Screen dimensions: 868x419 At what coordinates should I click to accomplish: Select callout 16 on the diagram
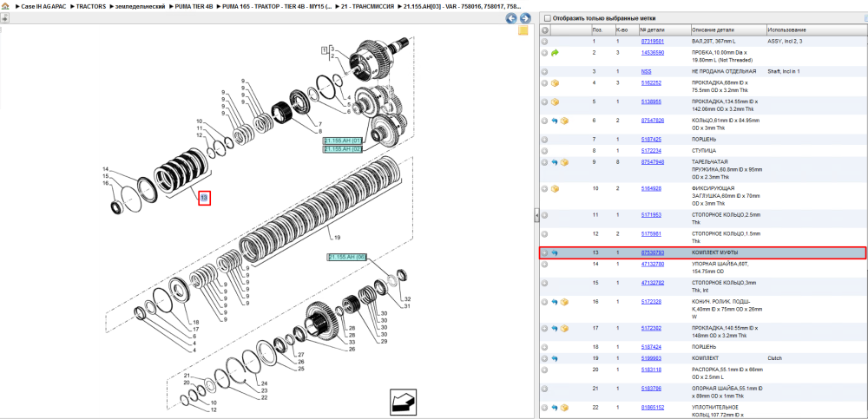(x=105, y=183)
